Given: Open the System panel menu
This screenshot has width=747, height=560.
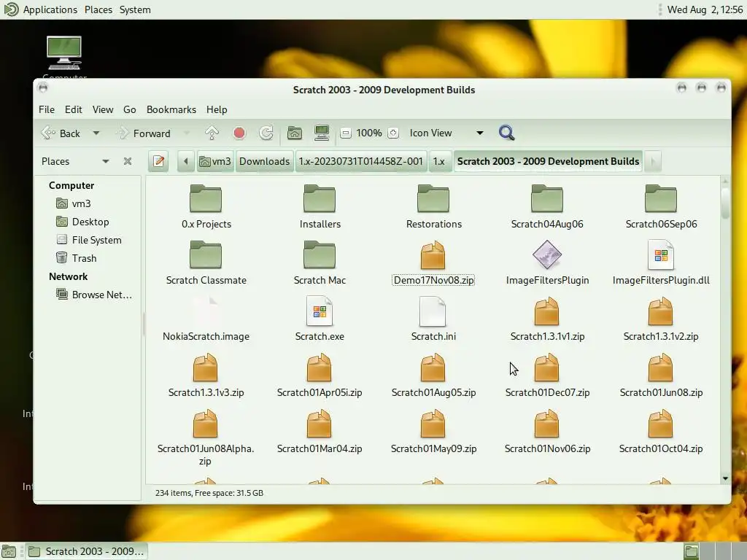Looking at the screenshot, I should pyautogui.click(x=135, y=9).
